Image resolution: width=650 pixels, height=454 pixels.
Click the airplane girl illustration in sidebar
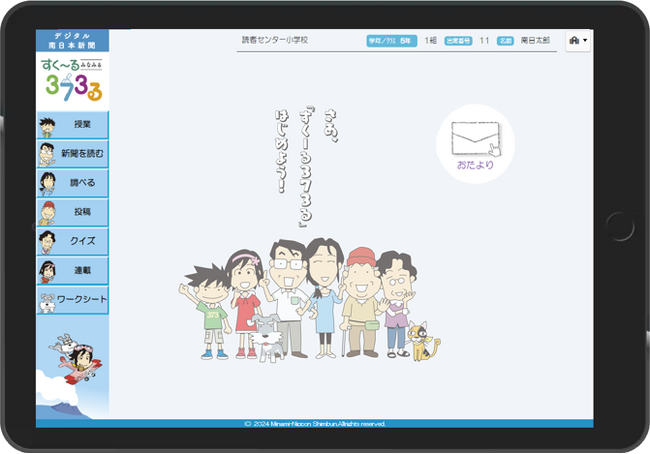(x=75, y=359)
